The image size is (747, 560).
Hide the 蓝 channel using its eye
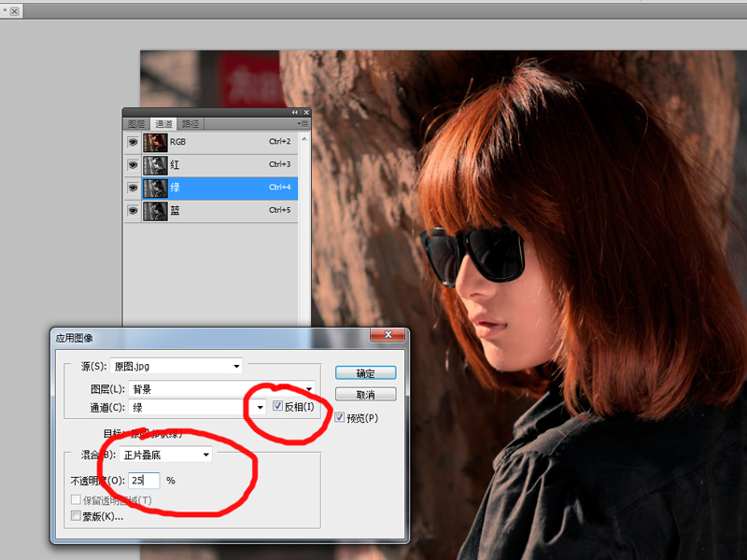pyautogui.click(x=133, y=211)
